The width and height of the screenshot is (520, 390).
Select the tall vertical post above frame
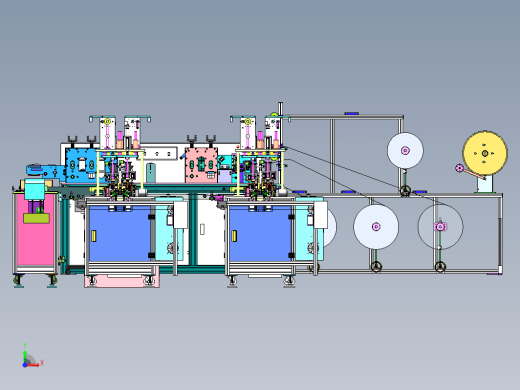280,125
